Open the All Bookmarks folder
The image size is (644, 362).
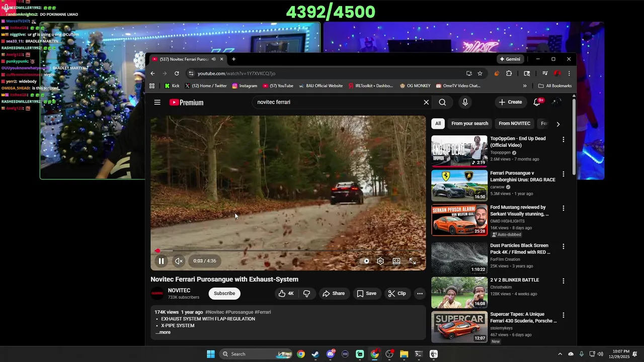[555, 86]
